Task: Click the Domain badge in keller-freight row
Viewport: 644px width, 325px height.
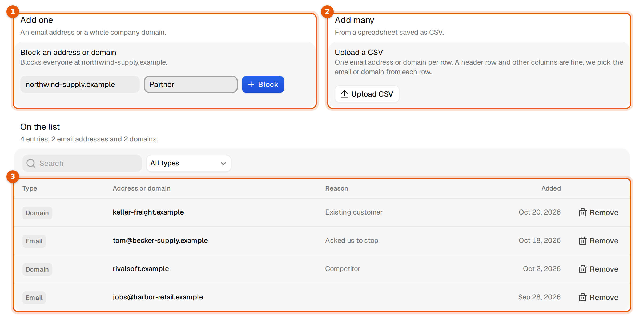Action: (x=37, y=213)
